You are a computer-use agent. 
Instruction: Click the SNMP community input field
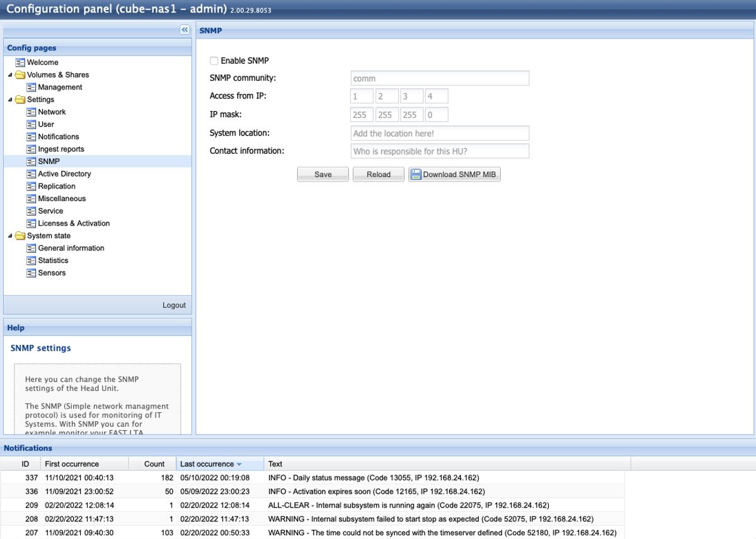tap(440, 79)
